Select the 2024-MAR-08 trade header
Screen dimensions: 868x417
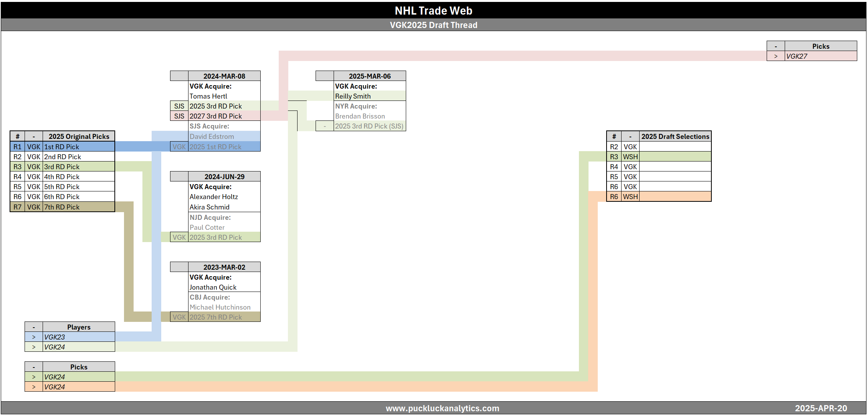(x=224, y=76)
